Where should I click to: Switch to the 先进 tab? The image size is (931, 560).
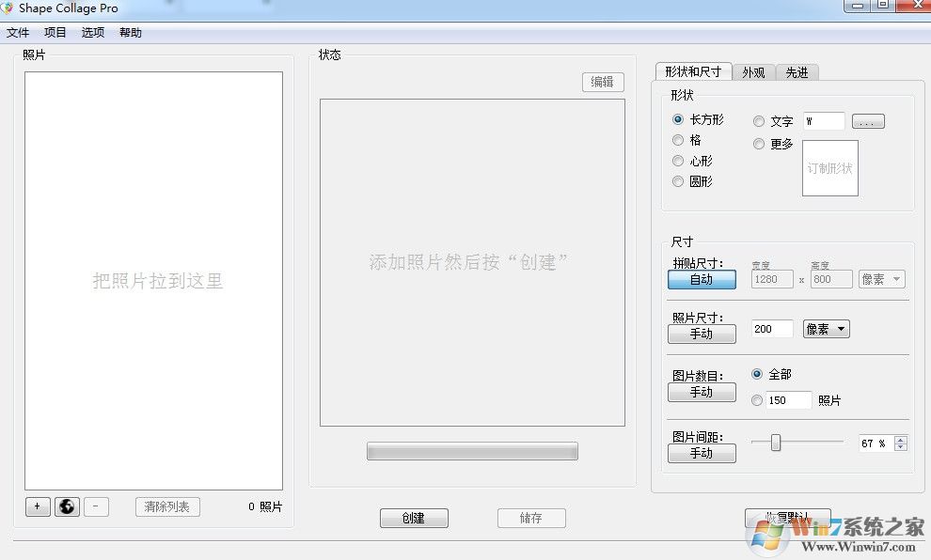tap(797, 72)
